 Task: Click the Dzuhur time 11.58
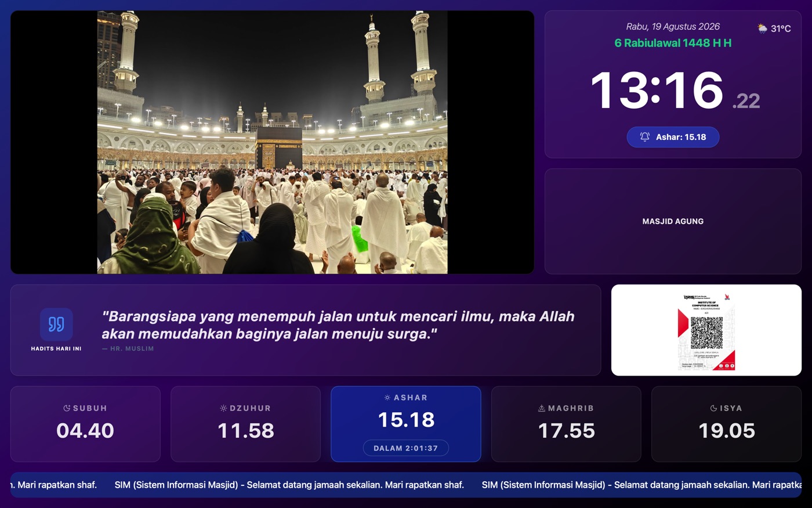pos(246,431)
